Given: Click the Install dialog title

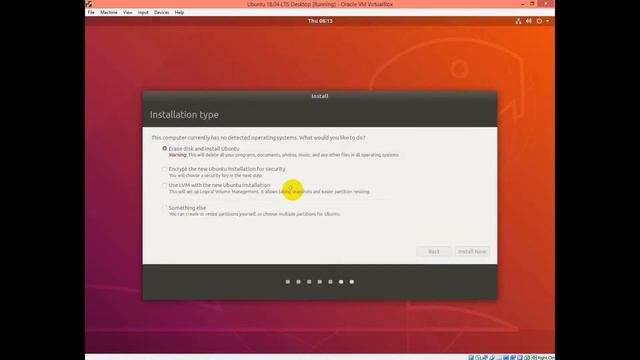Looking at the screenshot, I should [320, 96].
